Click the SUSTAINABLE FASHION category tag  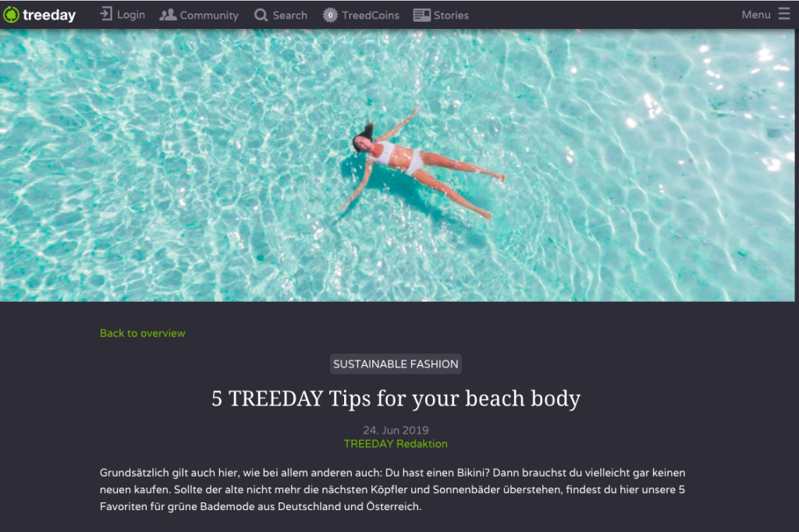click(x=396, y=364)
